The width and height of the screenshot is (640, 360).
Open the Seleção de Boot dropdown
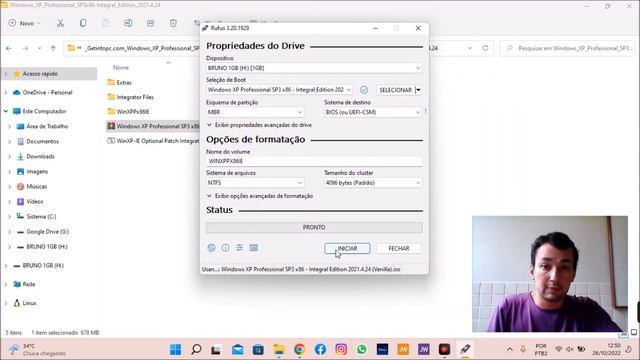pyautogui.click(x=279, y=89)
